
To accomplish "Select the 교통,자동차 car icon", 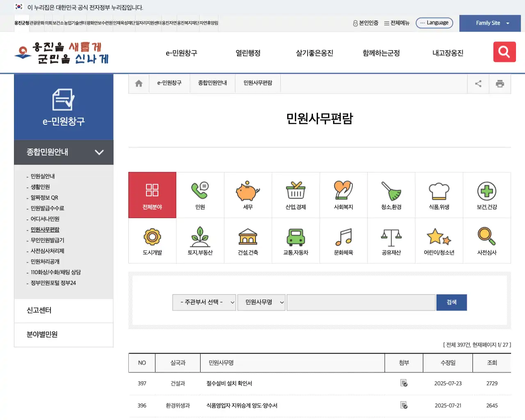I will click(296, 240).
